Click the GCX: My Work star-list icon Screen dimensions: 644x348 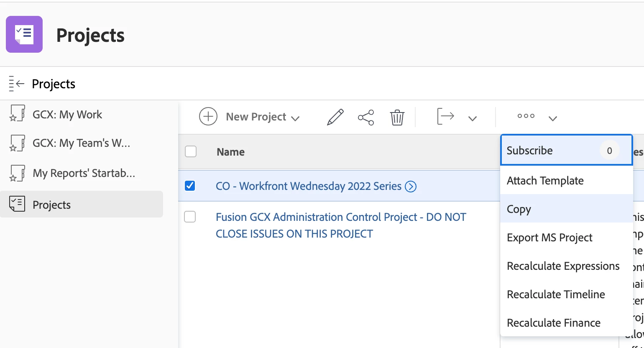click(x=17, y=113)
